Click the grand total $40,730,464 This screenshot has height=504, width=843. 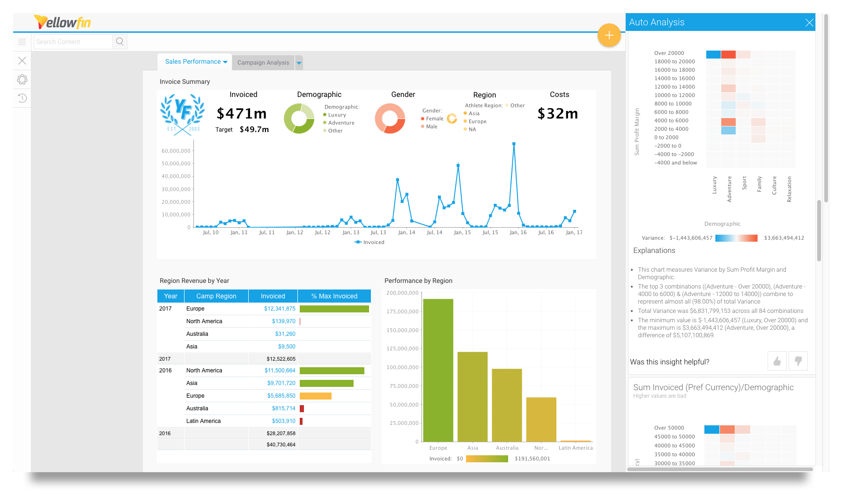coord(281,445)
